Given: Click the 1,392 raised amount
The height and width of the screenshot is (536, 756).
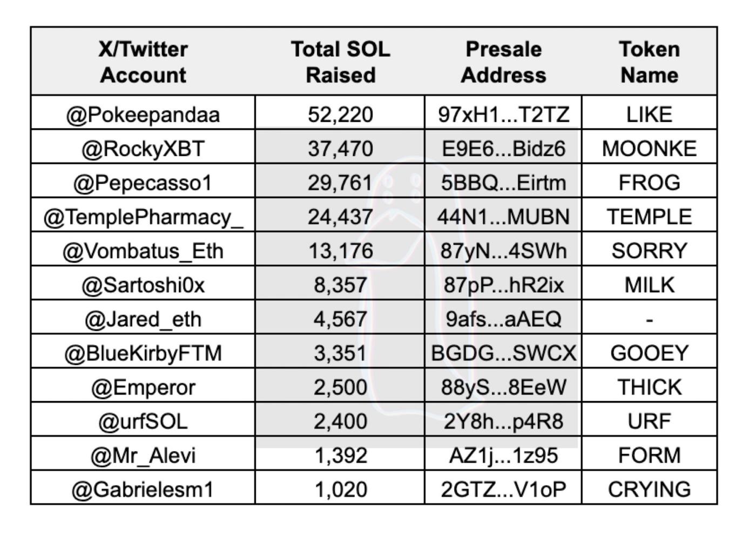Looking at the screenshot, I should 340,455.
